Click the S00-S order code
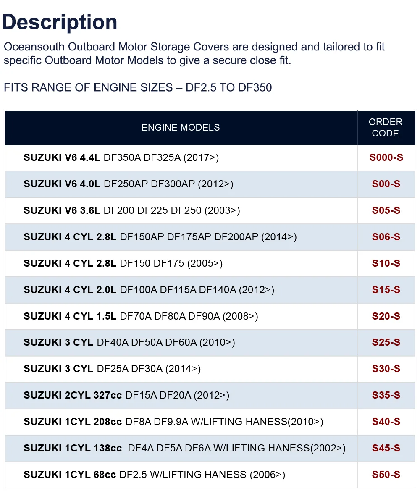The height and width of the screenshot is (504, 420). (386, 184)
